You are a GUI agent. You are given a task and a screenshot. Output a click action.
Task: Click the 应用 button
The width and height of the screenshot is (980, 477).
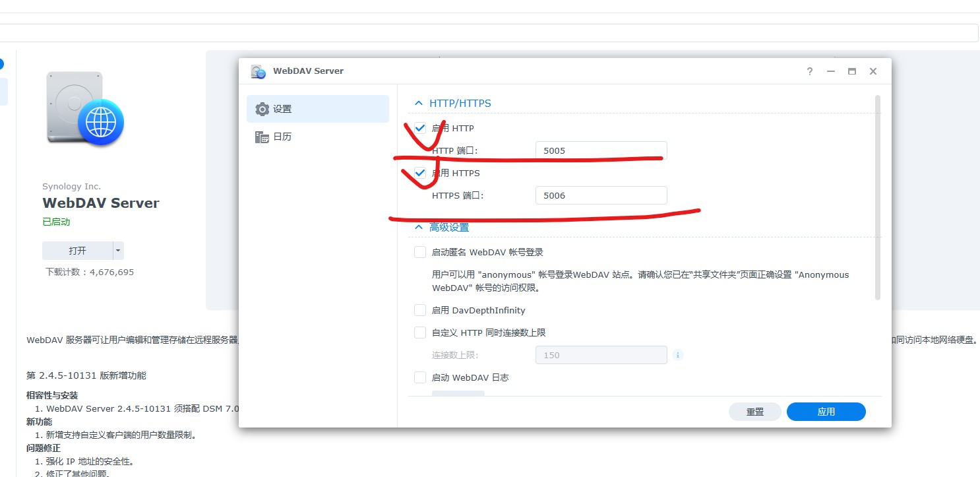point(826,412)
